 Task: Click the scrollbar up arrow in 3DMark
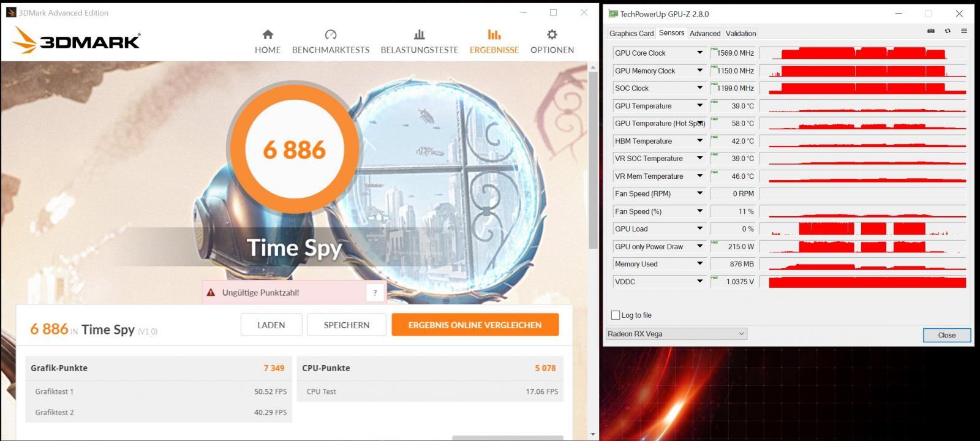[x=593, y=66]
